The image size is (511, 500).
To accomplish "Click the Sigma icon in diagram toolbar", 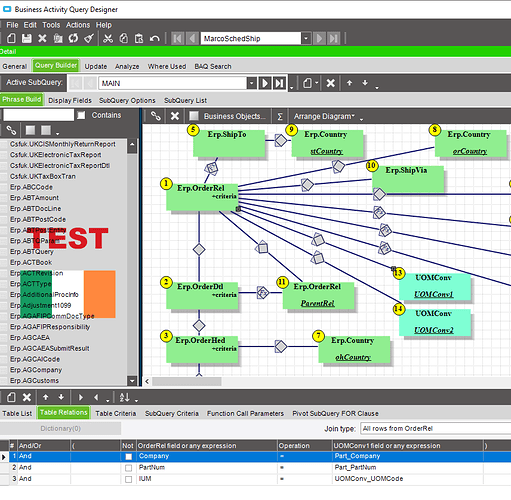I will coord(280,116).
